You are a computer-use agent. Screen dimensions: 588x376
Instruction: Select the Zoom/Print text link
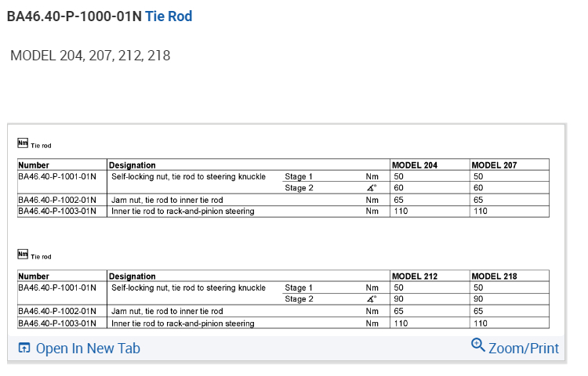[524, 349]
